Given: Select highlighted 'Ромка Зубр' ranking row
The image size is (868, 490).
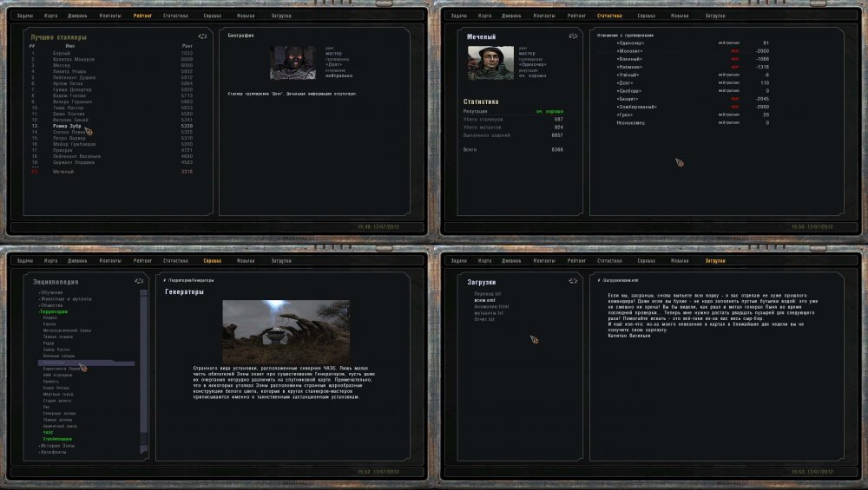Looking at the screenshot, I should pyautogui.click(x=111, y=126).
